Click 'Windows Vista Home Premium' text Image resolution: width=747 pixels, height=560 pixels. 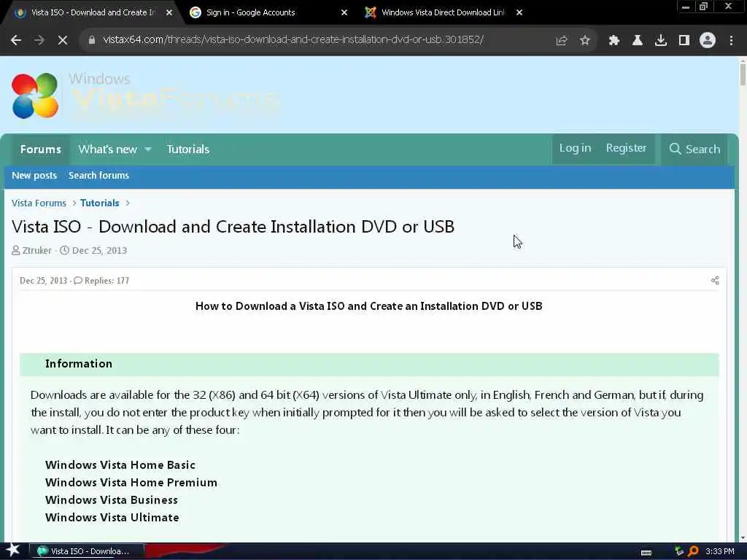[131, 483]
